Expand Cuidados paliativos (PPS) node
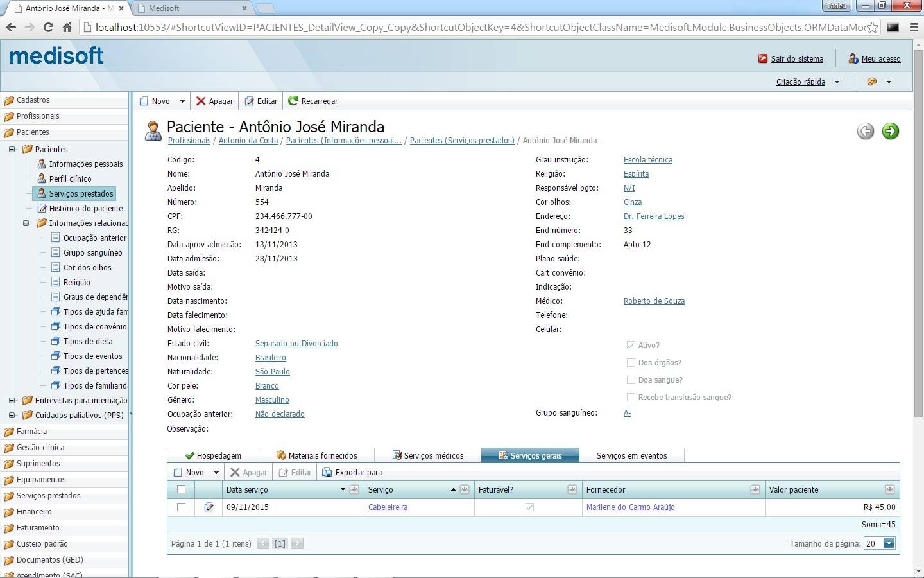 [12, 415]
